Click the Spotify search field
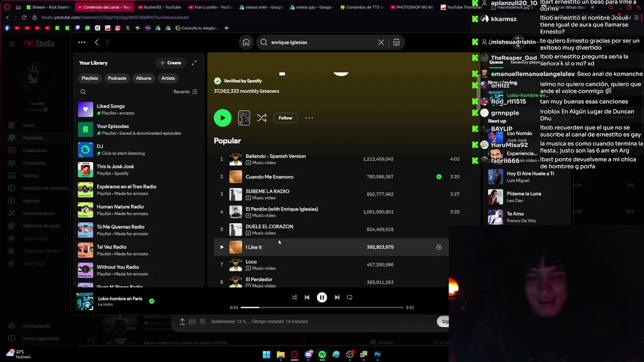This screenshot has width=644, height=362. tap(322, 42)
